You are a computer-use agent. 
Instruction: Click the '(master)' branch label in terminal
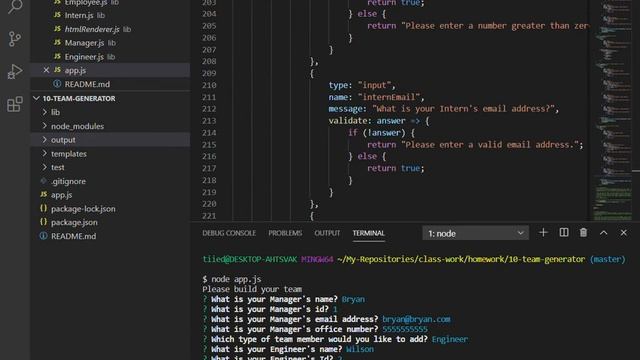607,259
